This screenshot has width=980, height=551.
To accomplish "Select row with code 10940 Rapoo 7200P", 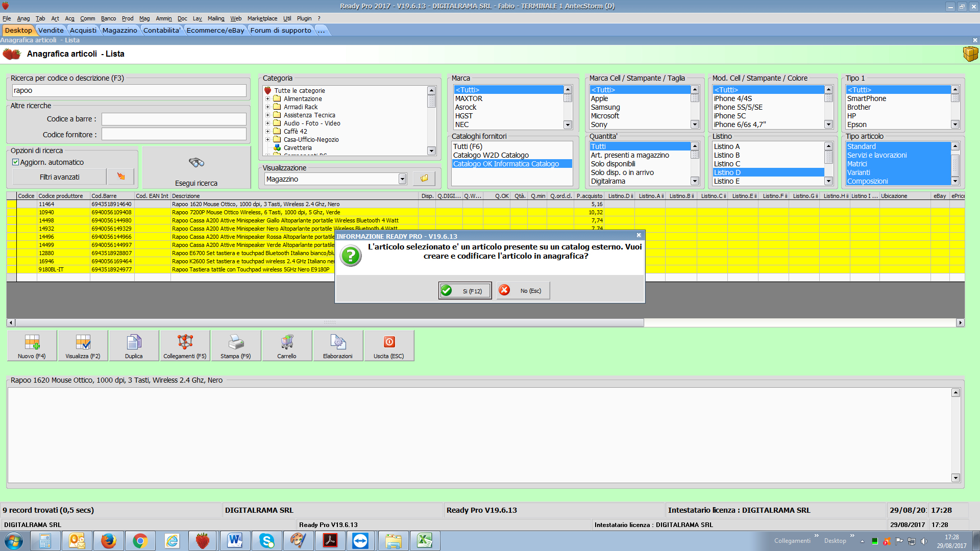I will coord(485,212).
